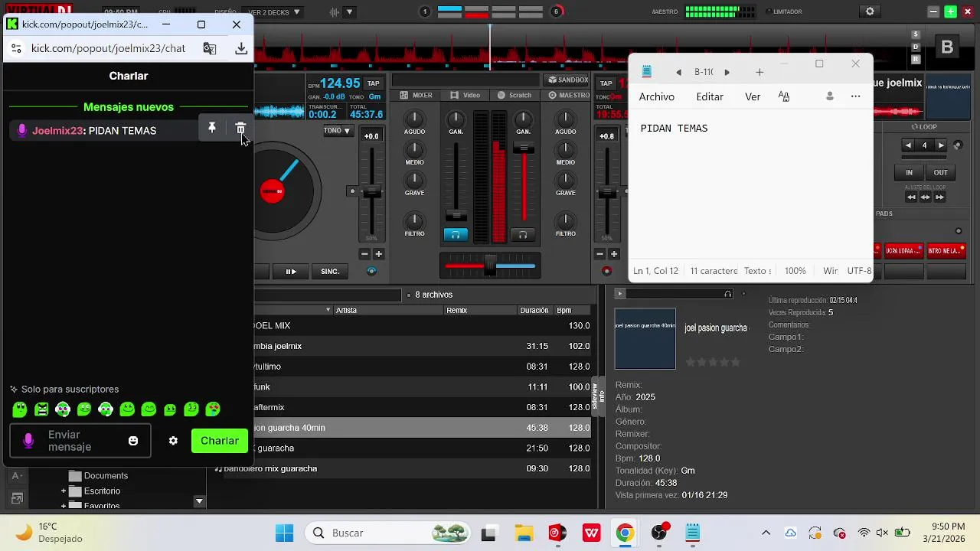This screenshot has height=551, width=980.
Task: Click Notepad's text formatting icon
Action: point(784,96)
